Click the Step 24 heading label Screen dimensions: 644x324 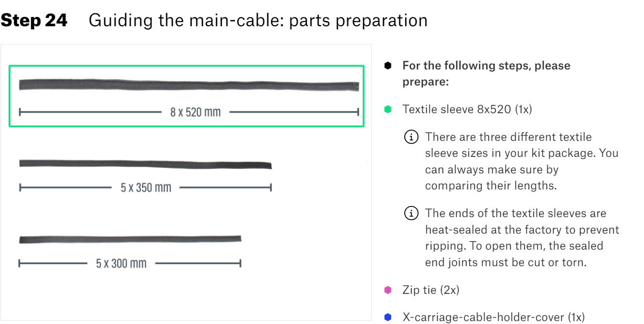(x=34, y=20)
